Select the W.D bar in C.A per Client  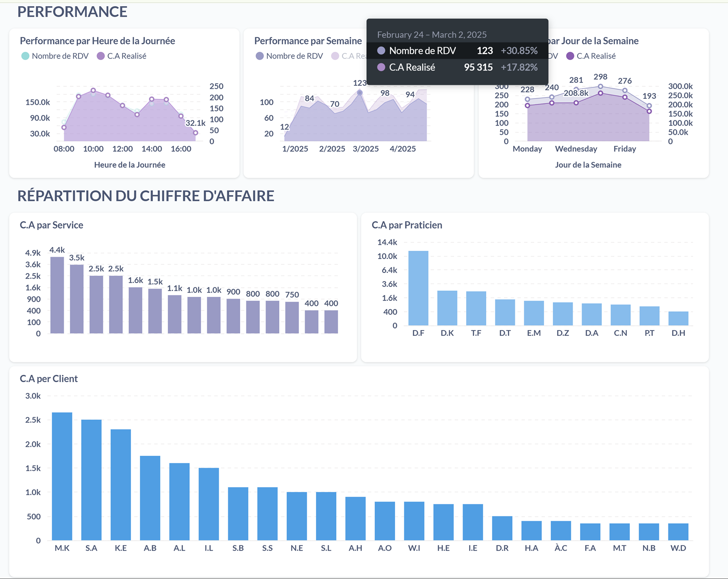coord(678,532)
